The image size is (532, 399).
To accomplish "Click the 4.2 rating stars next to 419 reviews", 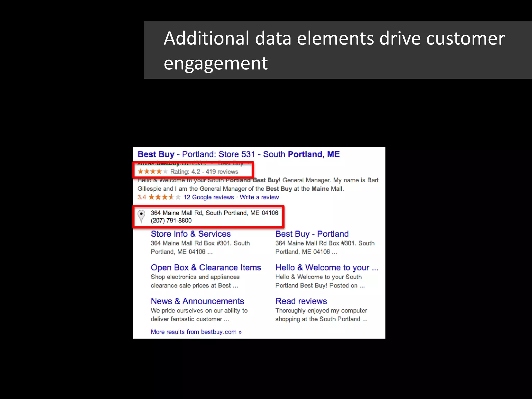I will coord(153,171).
